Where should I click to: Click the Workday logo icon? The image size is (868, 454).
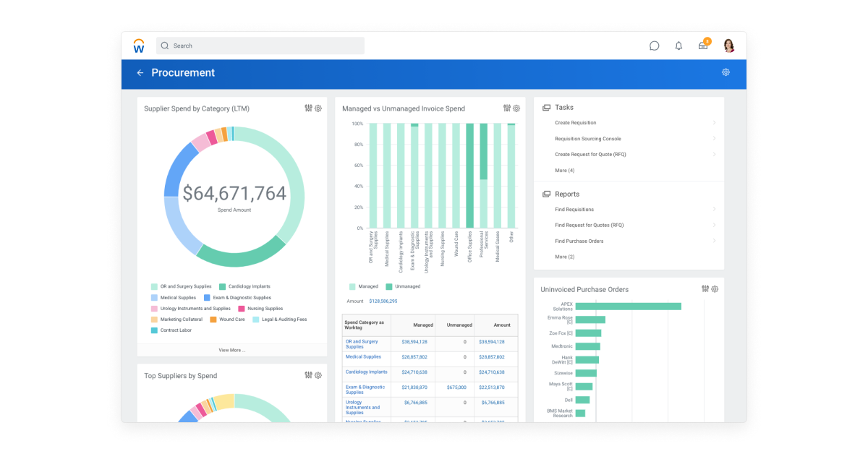(x=139, y=46)
